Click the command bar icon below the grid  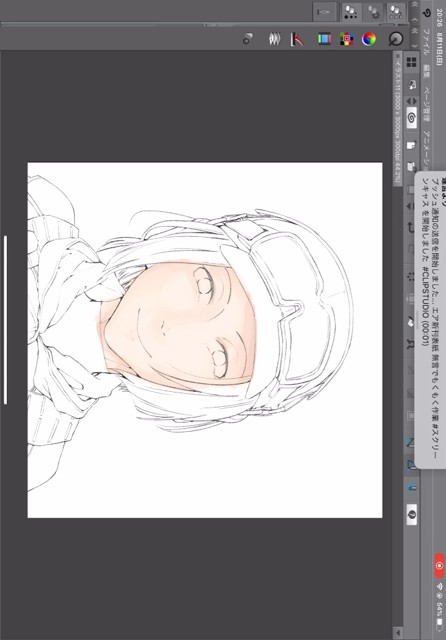(x=411, y=85)
